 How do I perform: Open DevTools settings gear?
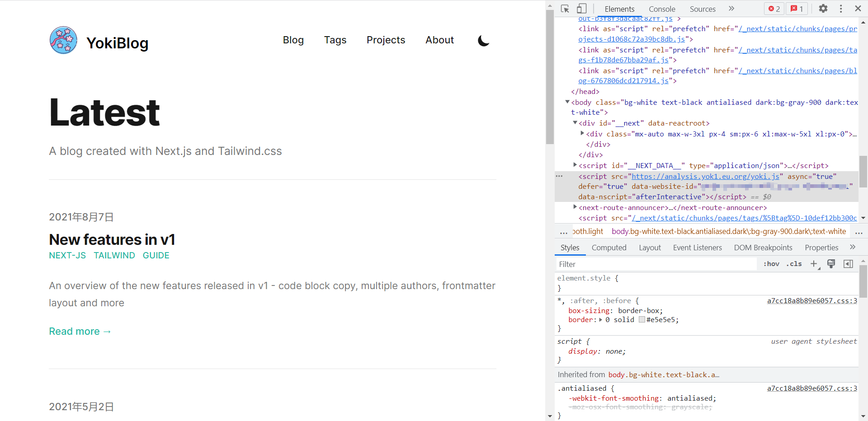[x=823, y=9]
